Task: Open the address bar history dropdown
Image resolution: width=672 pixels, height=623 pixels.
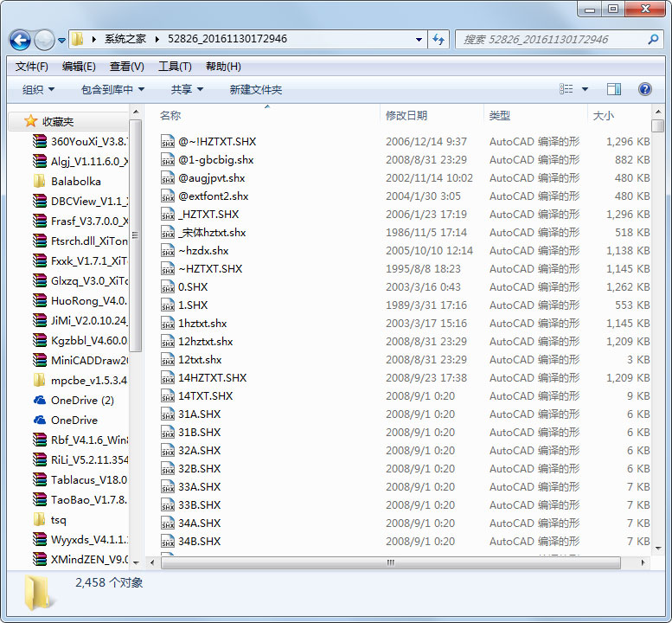Action: pos(419,40)
